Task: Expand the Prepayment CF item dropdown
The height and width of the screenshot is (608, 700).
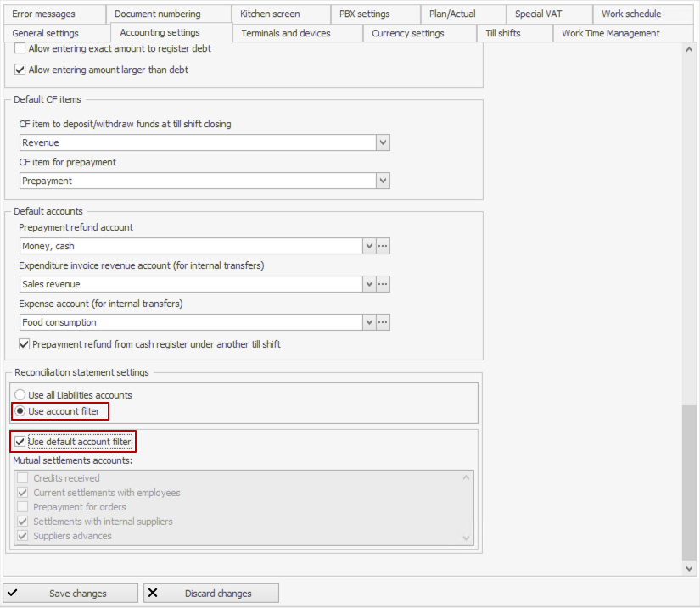Action: (383, 181)
